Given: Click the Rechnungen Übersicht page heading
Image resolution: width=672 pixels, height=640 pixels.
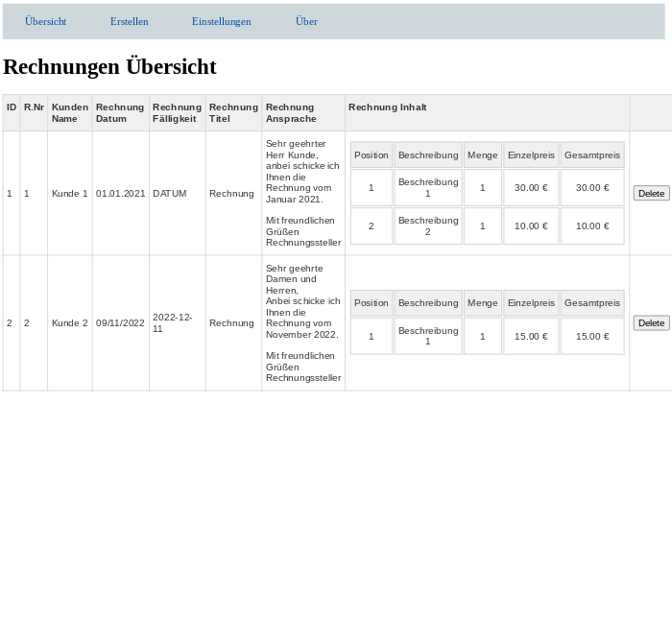Looking at the screenshot, I should [109, 66].
